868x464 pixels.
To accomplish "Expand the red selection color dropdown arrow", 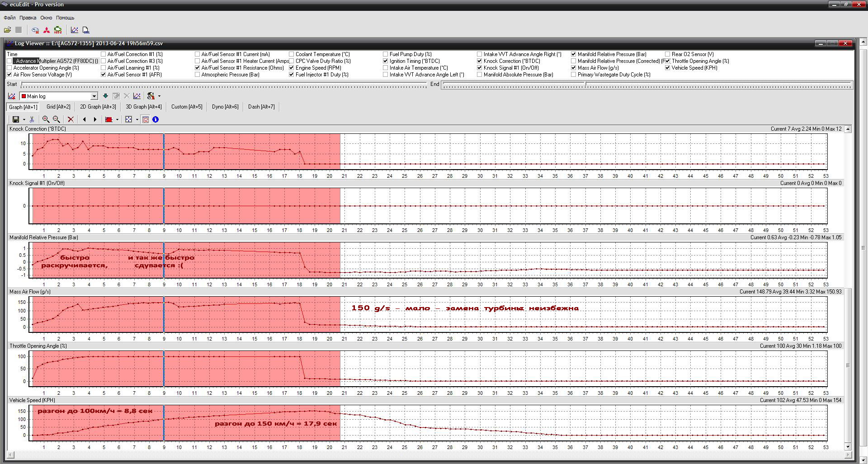I will (117, 120).
